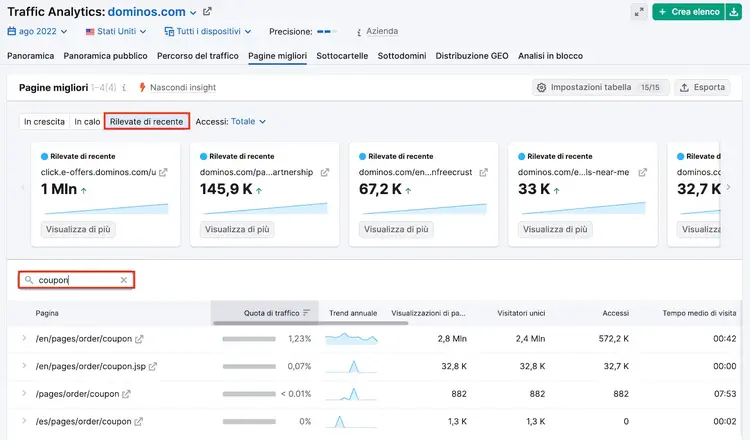Open external link for dominos.com/pa...artnership card
The width and height of the screenshot is (750, 440).
(x=325, y=172)
